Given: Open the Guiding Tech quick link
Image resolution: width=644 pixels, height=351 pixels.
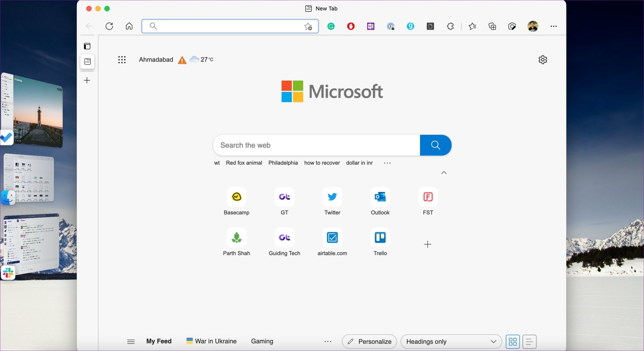Looking at the screenshot, I should [x=284, y=242].
